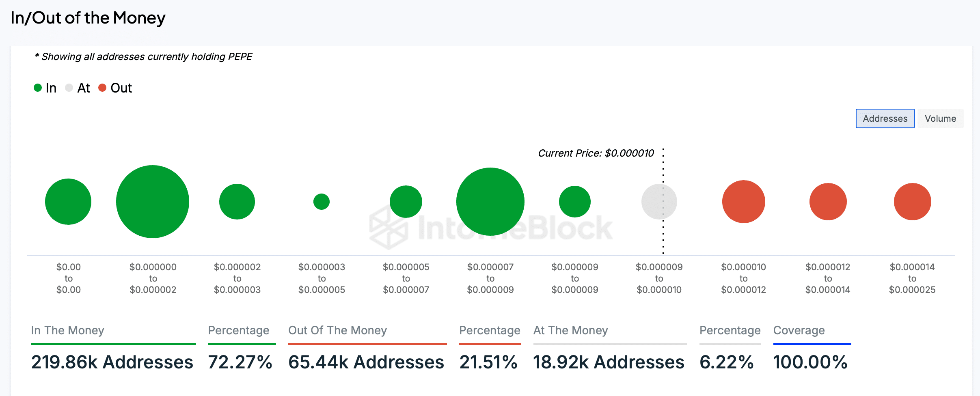Click the largest green bubble $0.000000 to $0.000002
This screenshot has height=396, width=980.
153,202
